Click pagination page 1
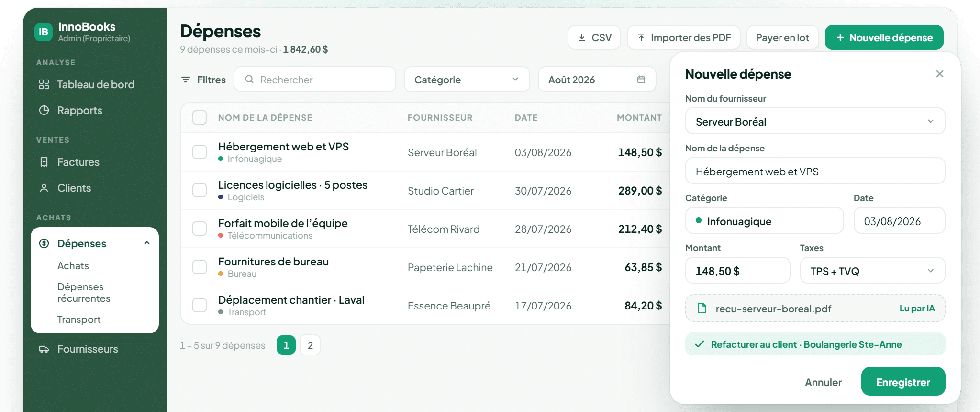The width and height of the screenshot is (980, 412). 286,345
